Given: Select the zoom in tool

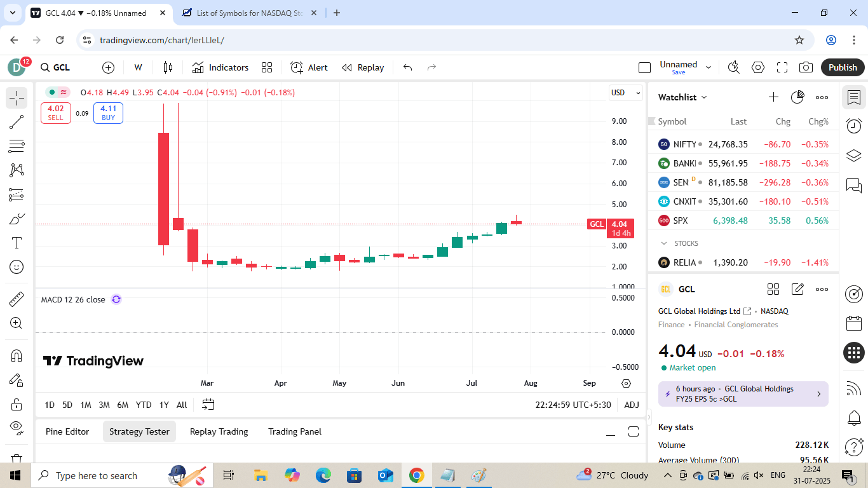Looking at the screenshot, I should [17, 323].
